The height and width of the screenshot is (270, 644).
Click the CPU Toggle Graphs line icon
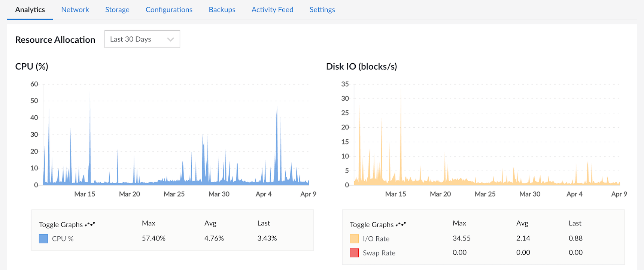pos(90,224)
